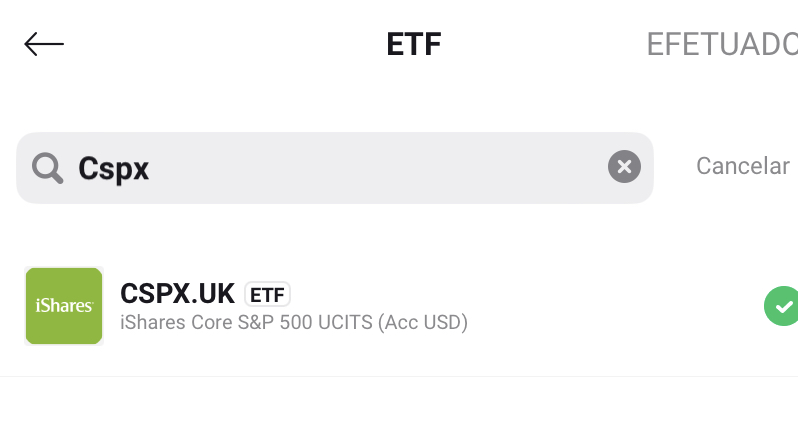Viewport: 798px width, 426px height.
Task: Open the green iShares brand icon
Action: (x=64, y=306)
